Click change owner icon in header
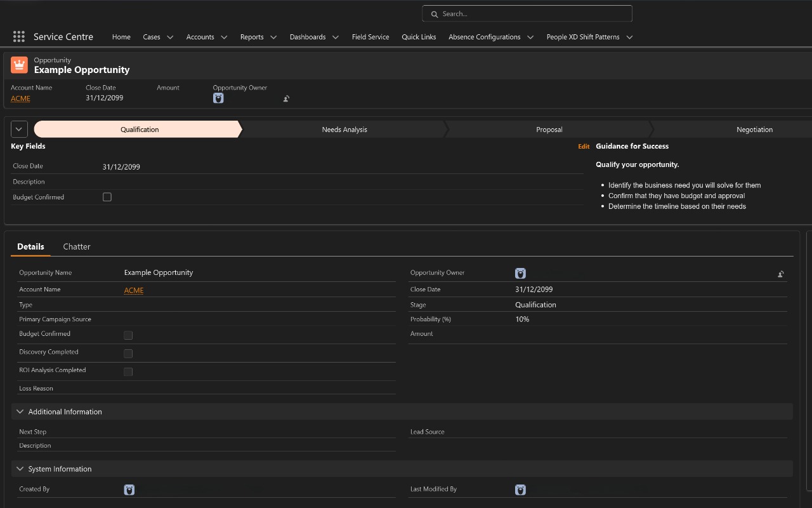 coord(286,98)
